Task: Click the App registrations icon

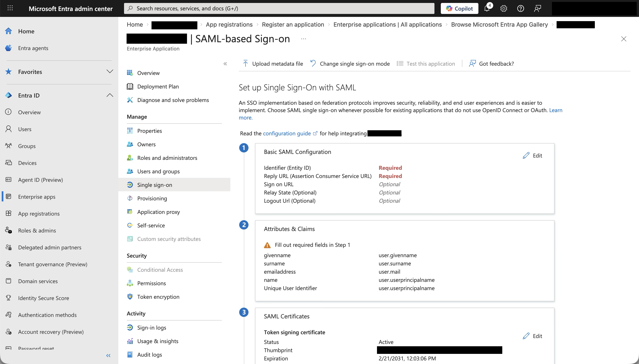Action: pos(8,213)
